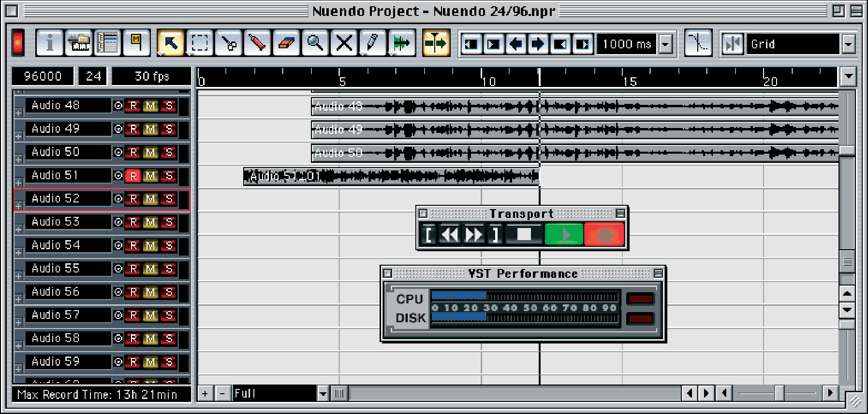Toggle the Snap on/off button
This screenshot has height=414, width=868.
(x=733, y=44)
